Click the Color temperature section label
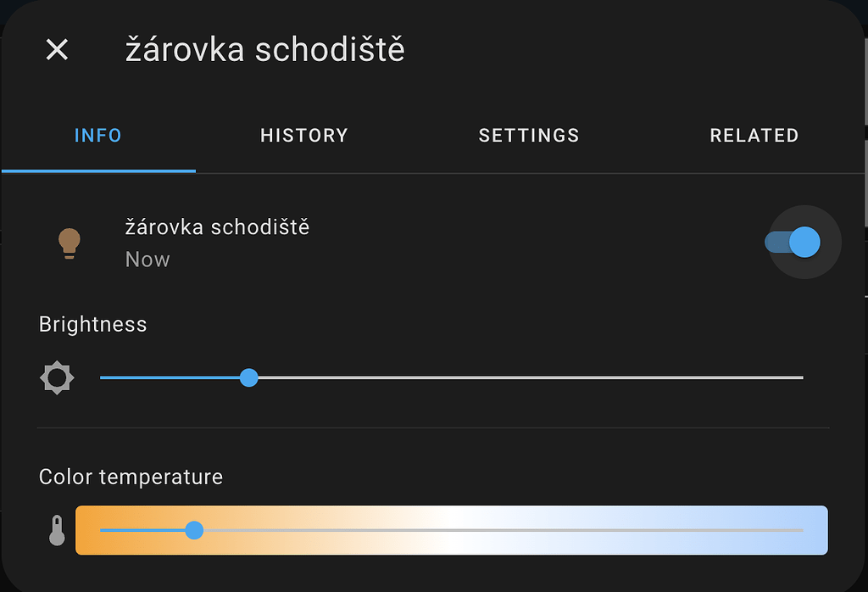The height and width of the screenshot is (592, 868). pos(131,477)
